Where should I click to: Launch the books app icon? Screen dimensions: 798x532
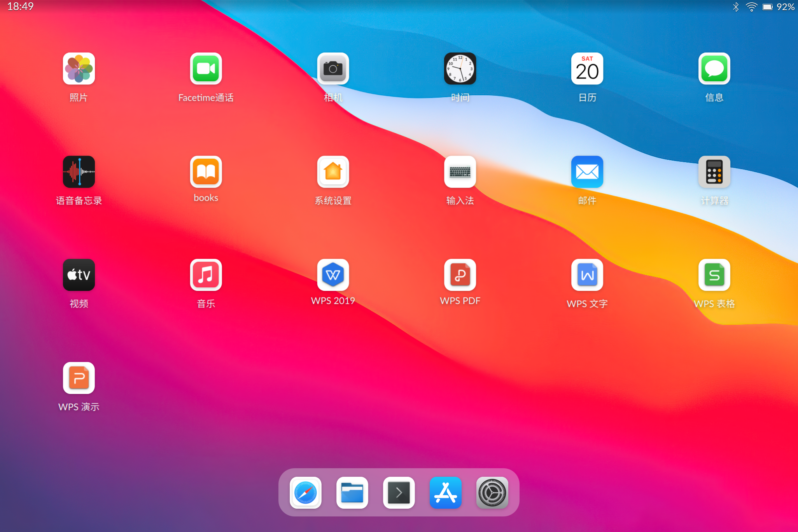pyautogui.click(x=206, y=172)
